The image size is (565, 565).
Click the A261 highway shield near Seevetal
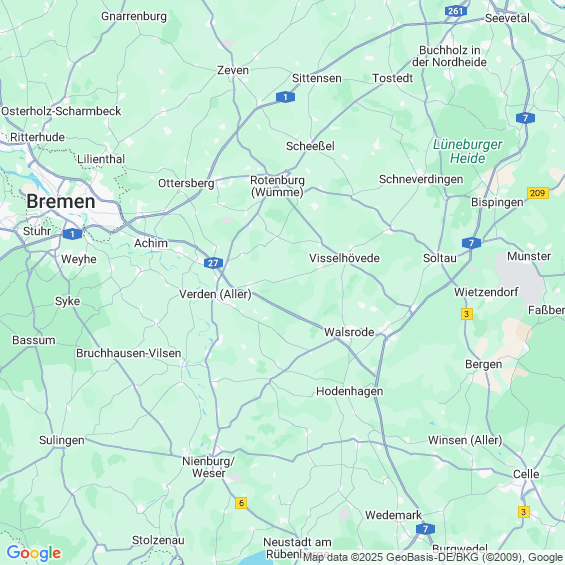455,11
